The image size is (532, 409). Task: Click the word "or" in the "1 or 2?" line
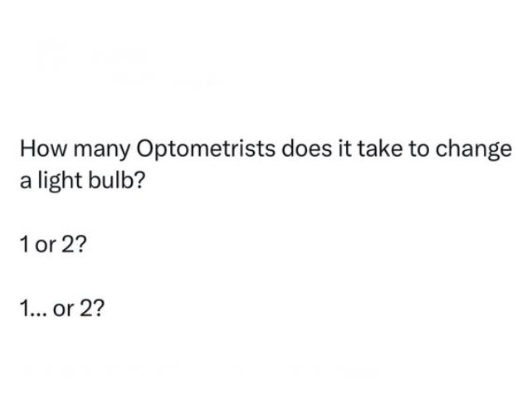[x=43, y=246]
